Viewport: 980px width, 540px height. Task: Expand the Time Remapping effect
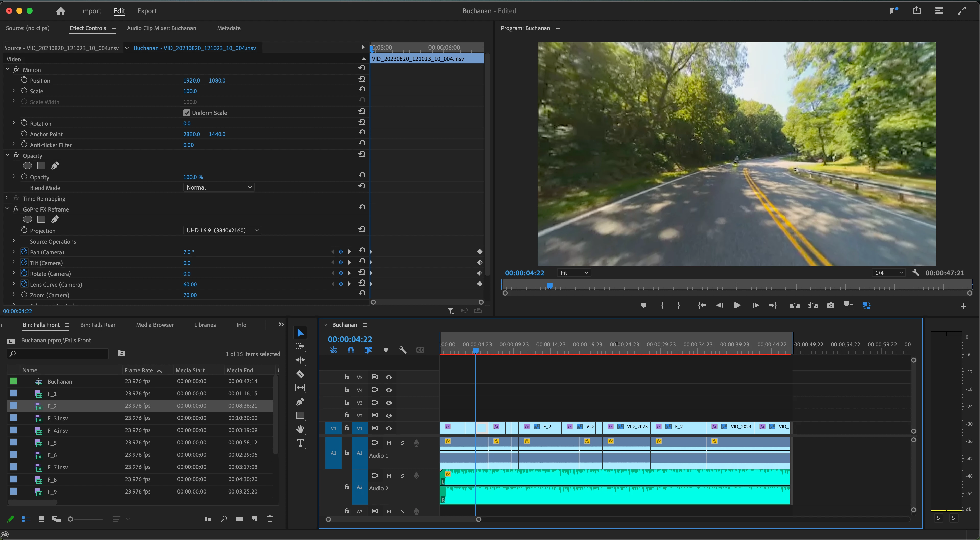coord(6,198)
